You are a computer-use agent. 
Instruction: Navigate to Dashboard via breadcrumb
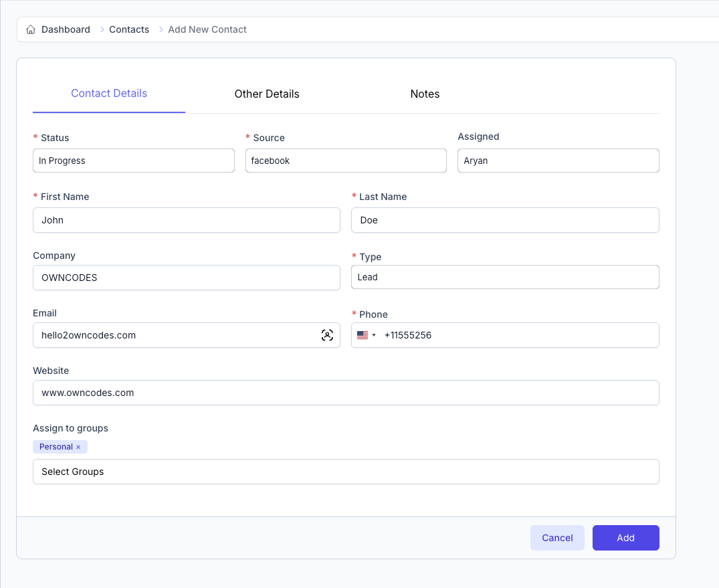click(65, 29)
